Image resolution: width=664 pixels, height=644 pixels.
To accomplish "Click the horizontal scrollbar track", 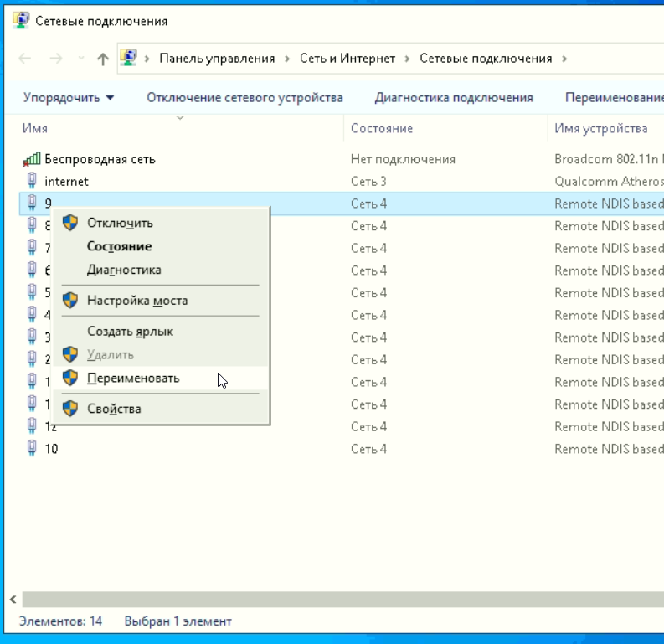I will (x=335, y=600).
